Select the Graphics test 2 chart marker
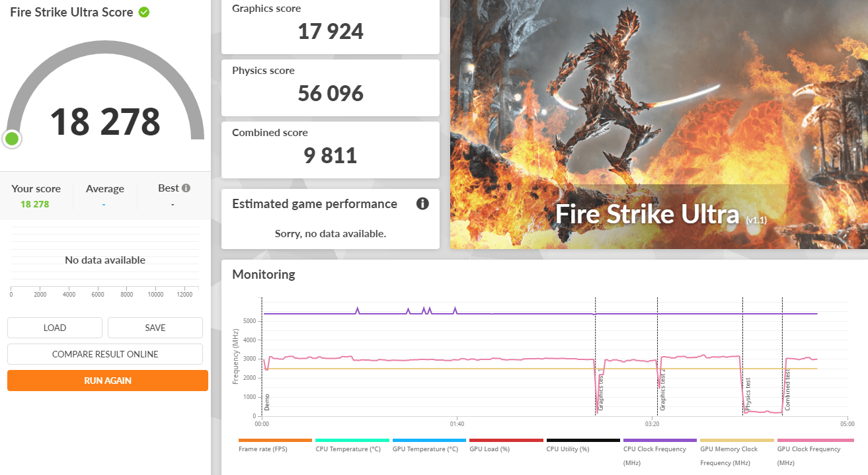 click(x=662, y=391)
